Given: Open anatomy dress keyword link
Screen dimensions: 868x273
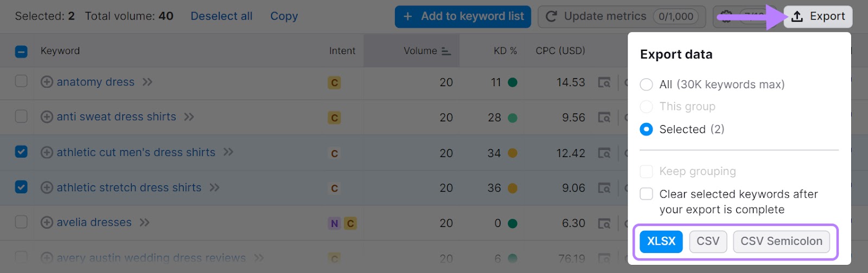Looking at the screenshot, I should click(95, 82).
